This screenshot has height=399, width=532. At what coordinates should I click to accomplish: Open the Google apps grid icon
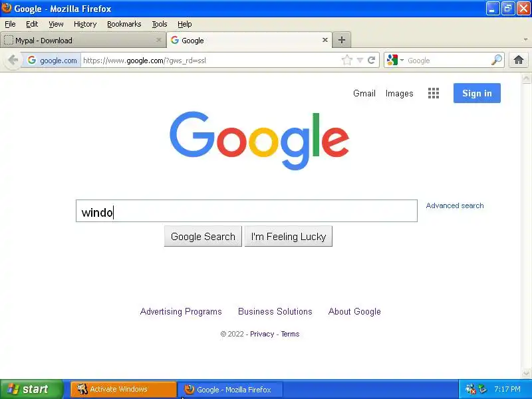click(434, 93)
